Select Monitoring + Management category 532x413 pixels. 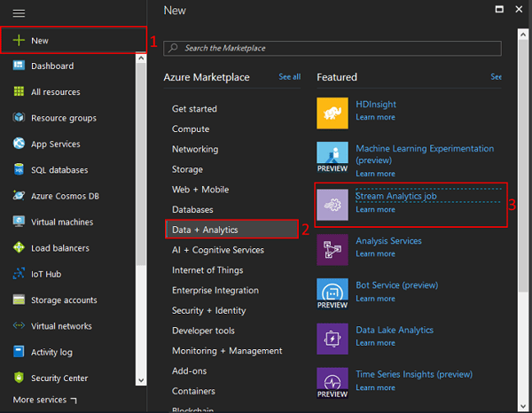[227, 351]
